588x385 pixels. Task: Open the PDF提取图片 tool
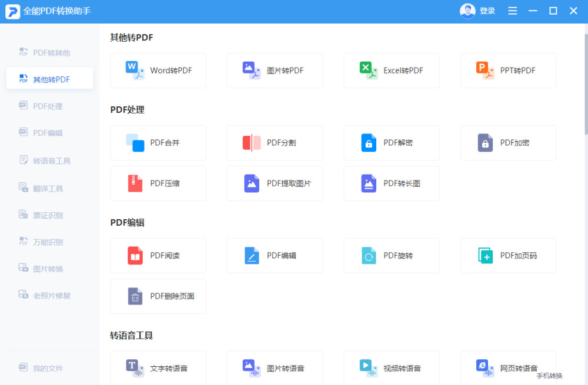coord(275,183)
